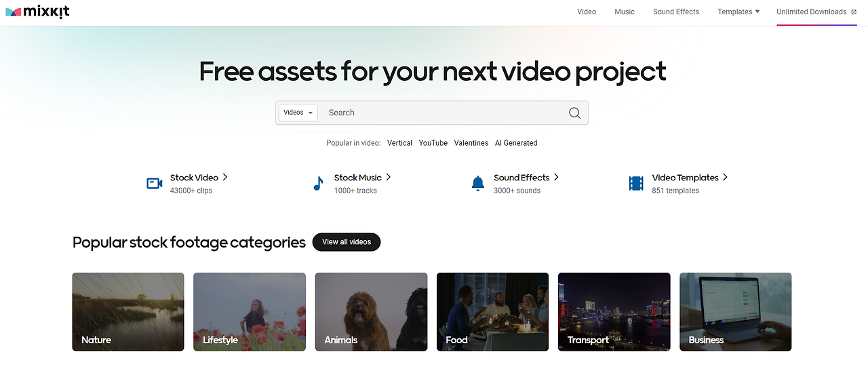
Task: Open the Music nav item
Action: 625,12
